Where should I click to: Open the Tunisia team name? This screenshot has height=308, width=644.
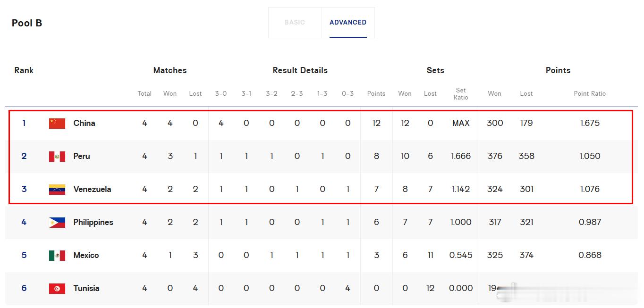tap(86, 288)
